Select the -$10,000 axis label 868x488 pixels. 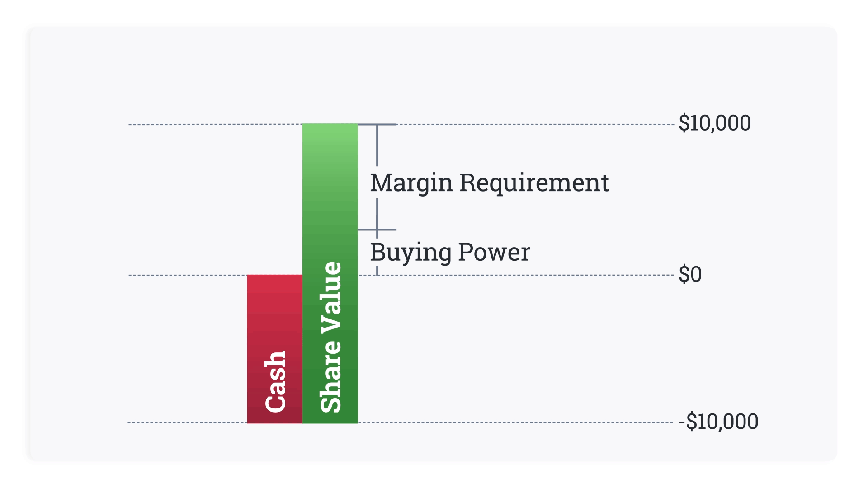718,422
